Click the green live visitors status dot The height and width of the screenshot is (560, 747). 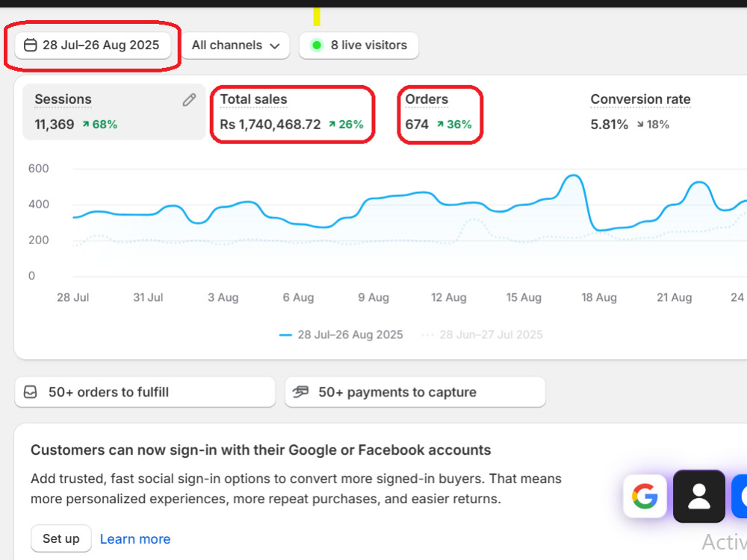pyautogui.click(x=317, y=46)
